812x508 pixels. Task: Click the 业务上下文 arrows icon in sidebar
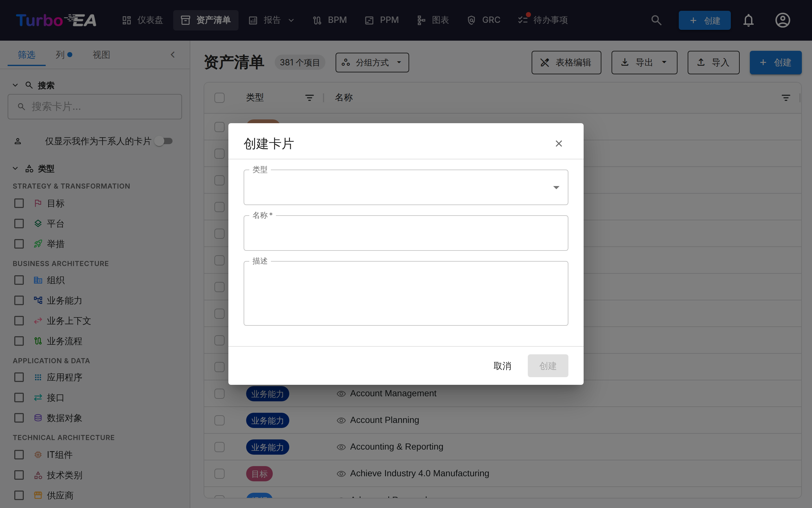(38, 321)
